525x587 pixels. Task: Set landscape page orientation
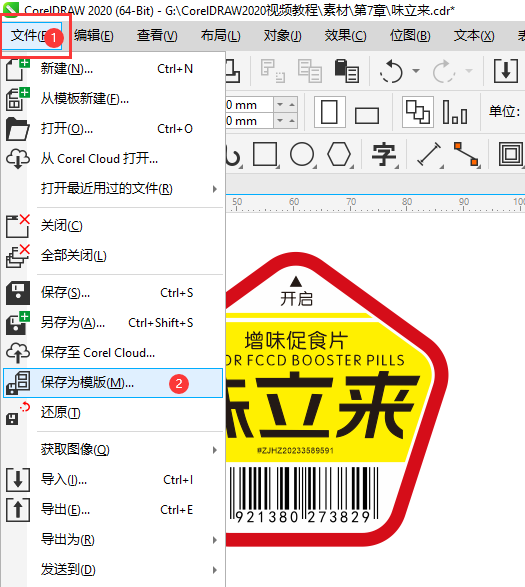pos(367,115)
